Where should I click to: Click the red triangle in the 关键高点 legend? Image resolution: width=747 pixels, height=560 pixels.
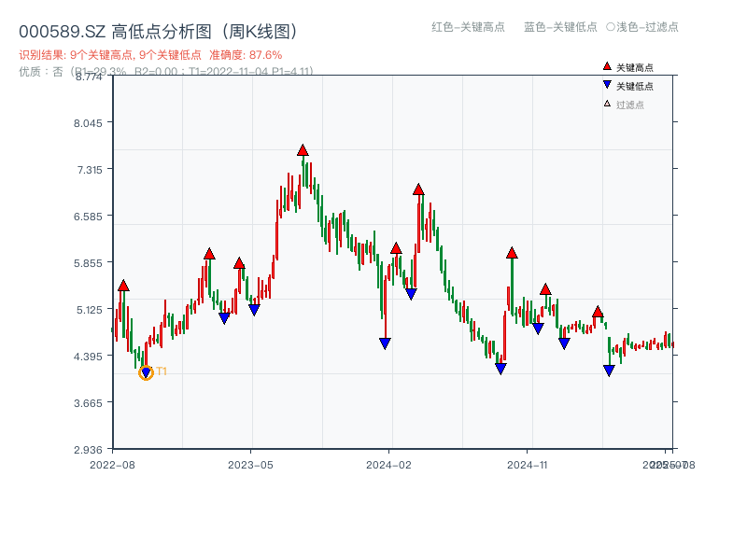(607, 66)
